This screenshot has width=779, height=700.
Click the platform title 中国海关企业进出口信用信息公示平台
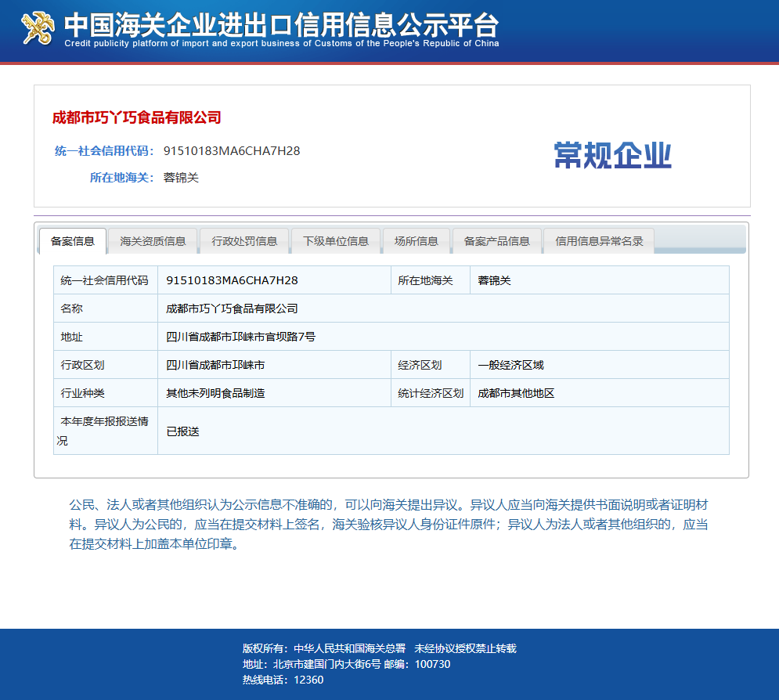point(282,24)
